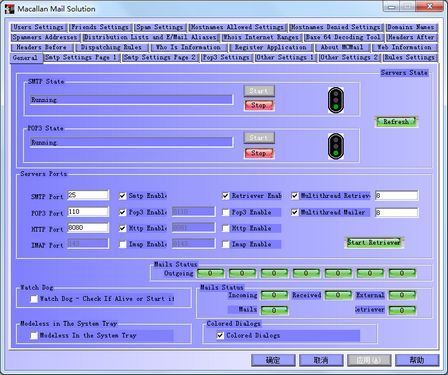Screen dimensions: 448x375
Task: Click the POP3 Port field showing 110
Action: (88, 212)
